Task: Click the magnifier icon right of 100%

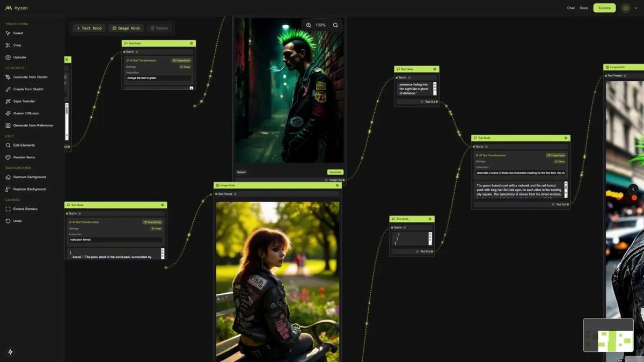Action: pyautogui.click(x=335, y=25)
